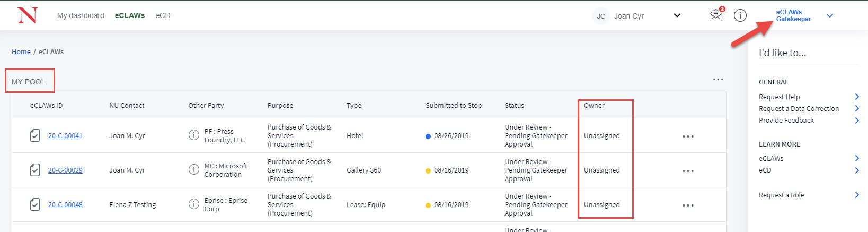Click document icon for 20-C-00048
Screen dimensions: 868x232
(35, 204)
